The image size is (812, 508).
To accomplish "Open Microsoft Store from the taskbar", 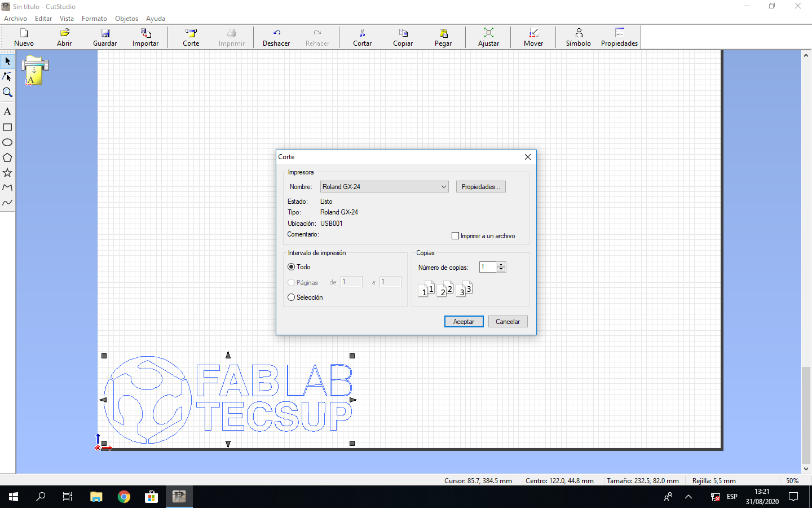I will 151,497.
